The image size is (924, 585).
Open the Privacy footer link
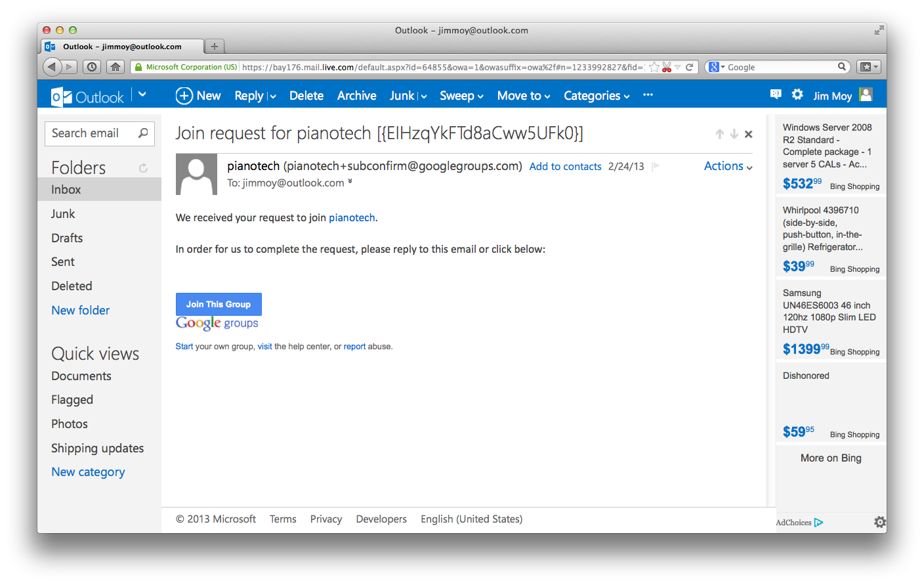click(x=326, y=519)
